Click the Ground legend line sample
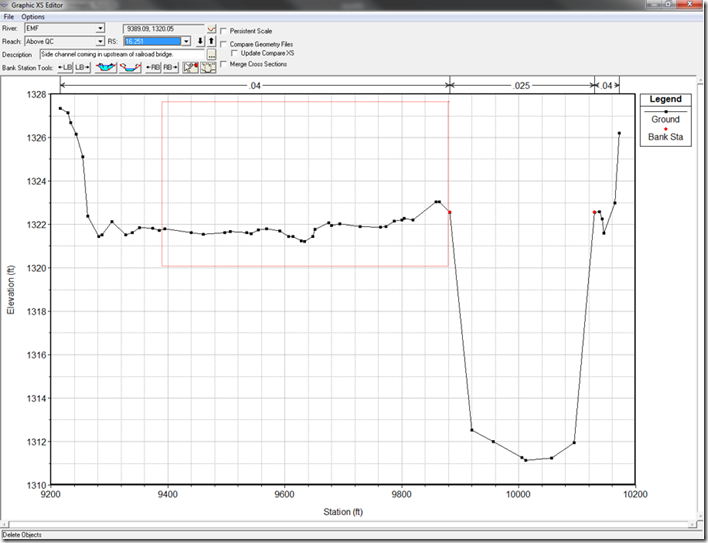The image size is (708, 543). pos(665,112)
